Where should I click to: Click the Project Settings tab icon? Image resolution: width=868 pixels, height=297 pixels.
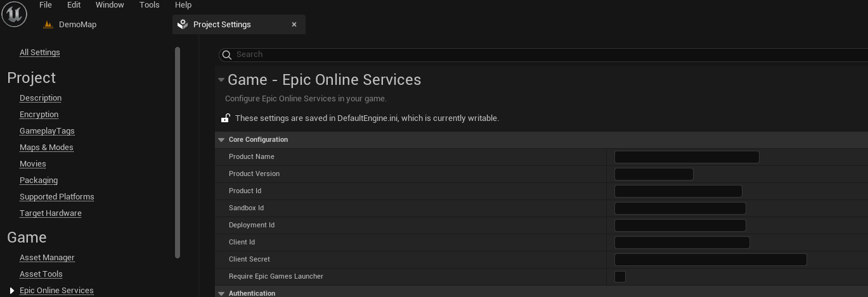point(183,24)
